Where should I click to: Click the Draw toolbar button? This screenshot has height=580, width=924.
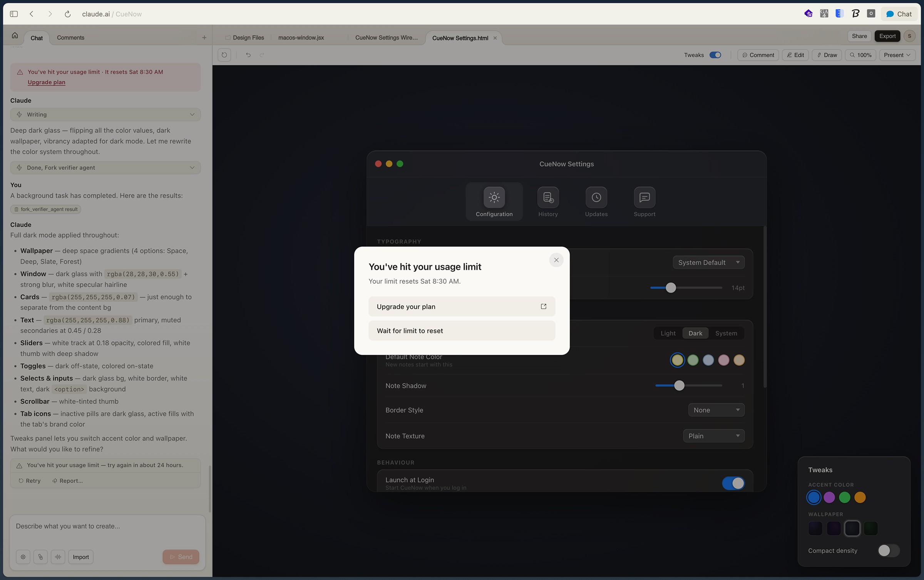click(x=827, y=55)
